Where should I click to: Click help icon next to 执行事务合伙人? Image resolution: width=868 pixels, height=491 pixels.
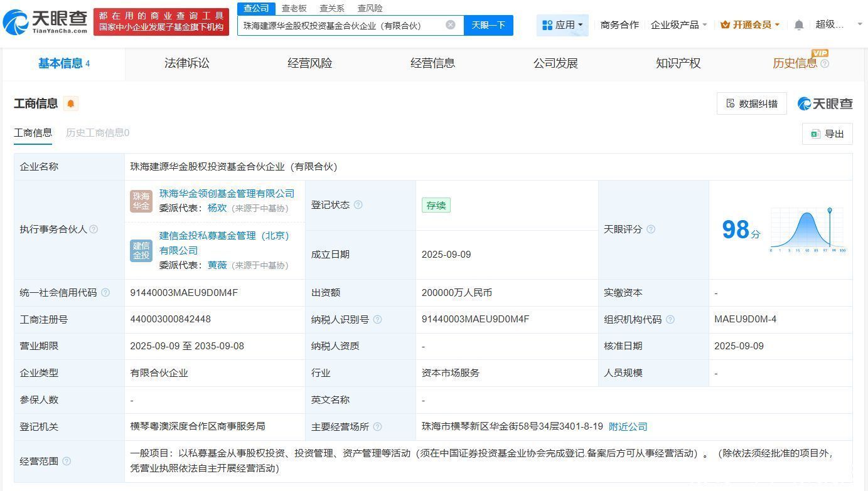pyautogui.click(x=94, y=230)
